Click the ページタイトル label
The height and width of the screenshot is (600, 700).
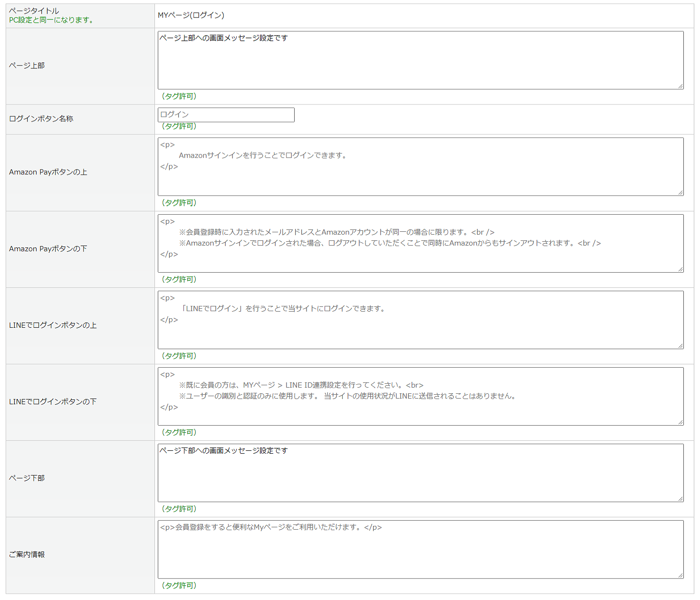tap(34, 11)
